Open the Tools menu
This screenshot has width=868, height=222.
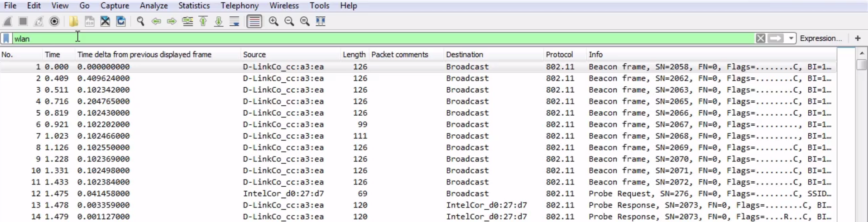319,6
